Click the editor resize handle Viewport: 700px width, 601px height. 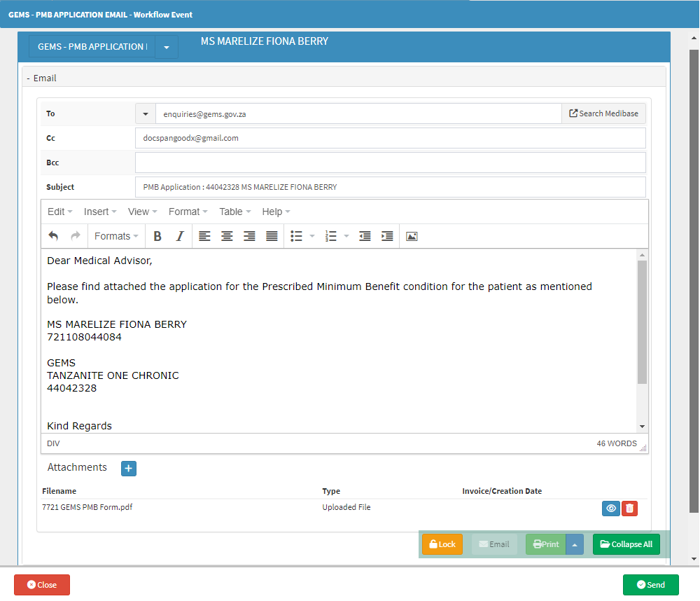pos(643,448)
